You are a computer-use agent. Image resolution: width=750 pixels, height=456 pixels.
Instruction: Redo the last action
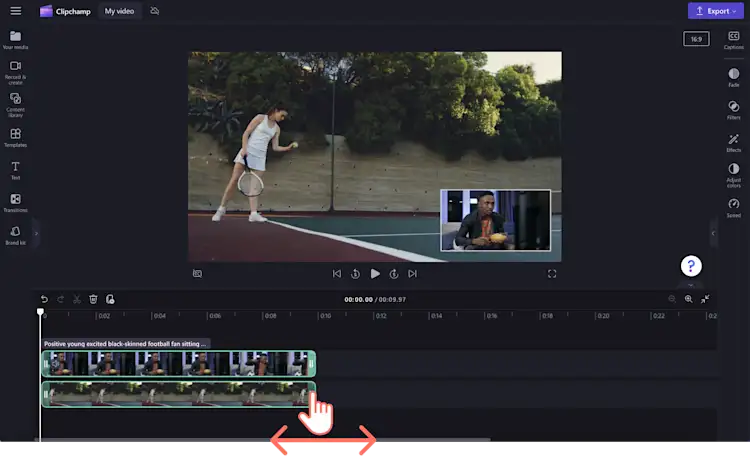coord(60,300)
